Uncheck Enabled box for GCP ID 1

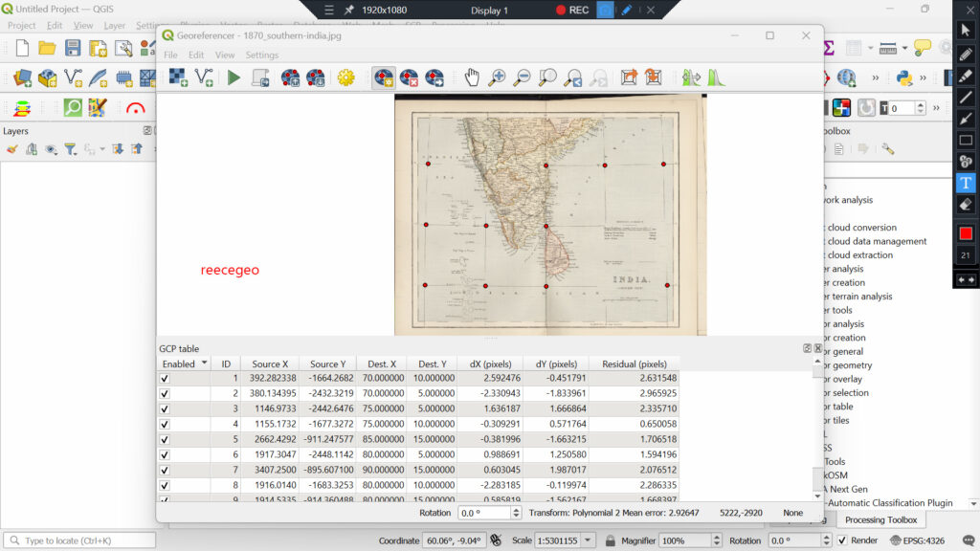click(x=165, y=378)
